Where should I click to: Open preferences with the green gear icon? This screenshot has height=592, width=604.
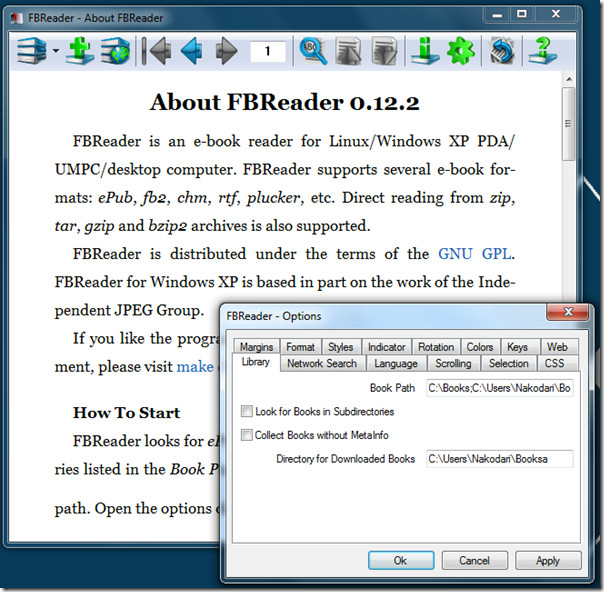coord(461,50)
